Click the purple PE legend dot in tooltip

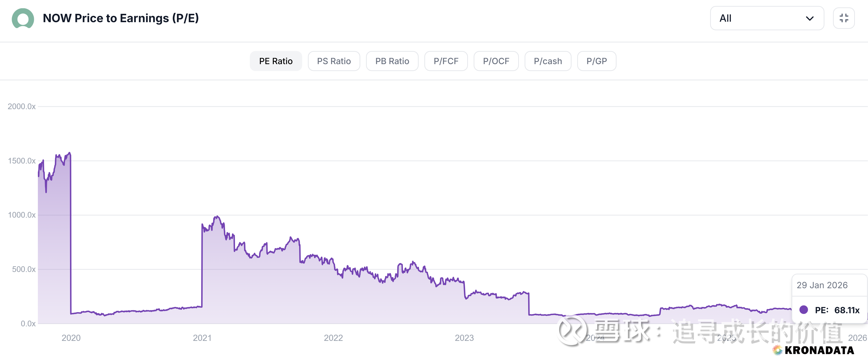click(x=803, y=310)
